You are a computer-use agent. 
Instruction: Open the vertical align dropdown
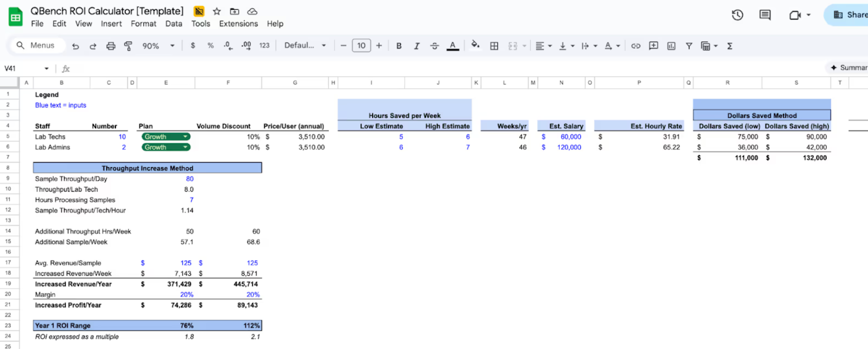566,46
